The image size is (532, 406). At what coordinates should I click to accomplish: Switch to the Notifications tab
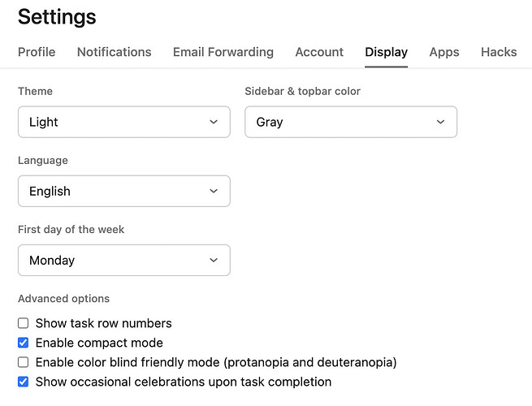[x=115, y=52]
